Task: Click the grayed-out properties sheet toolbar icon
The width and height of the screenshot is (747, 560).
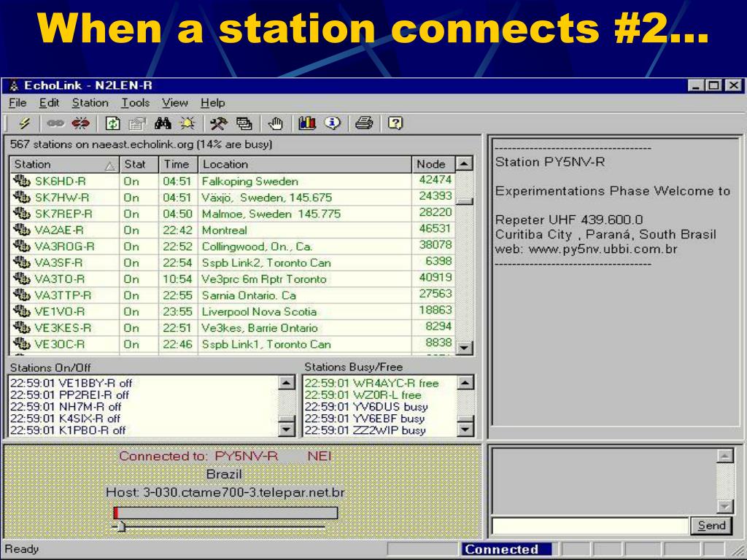Action: [137, 124]
